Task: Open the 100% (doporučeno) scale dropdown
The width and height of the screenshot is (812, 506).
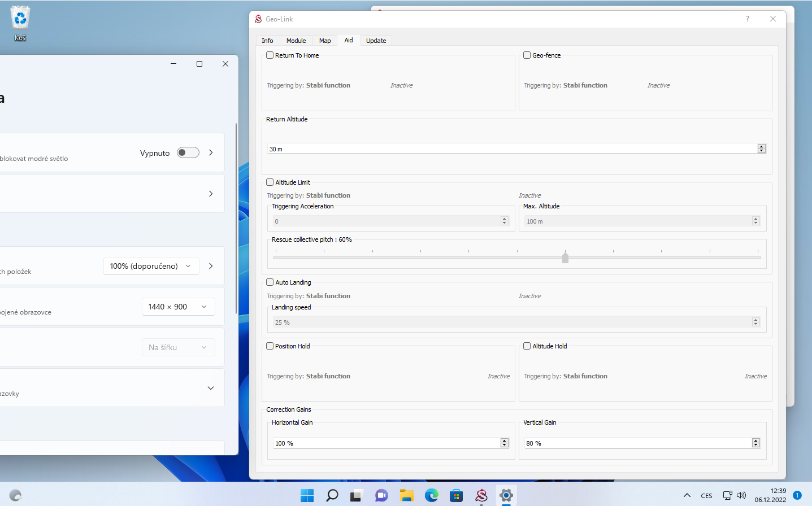Action: tap(151, 266)
